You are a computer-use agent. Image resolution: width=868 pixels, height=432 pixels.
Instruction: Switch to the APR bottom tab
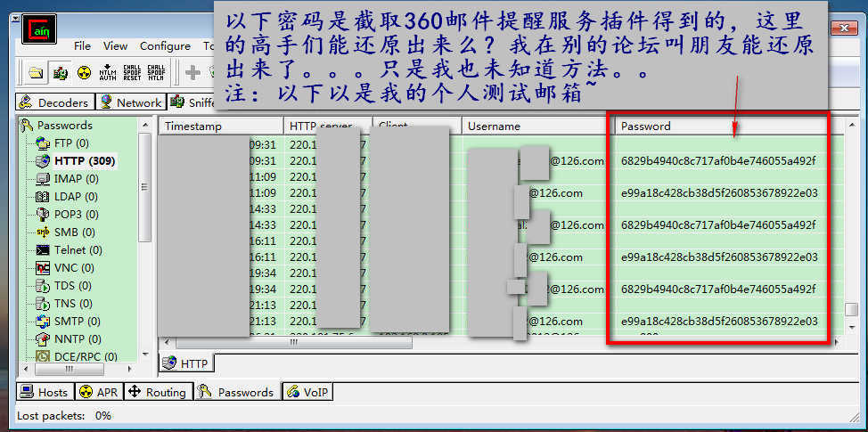pyautogui.click(x=99, y=392)
